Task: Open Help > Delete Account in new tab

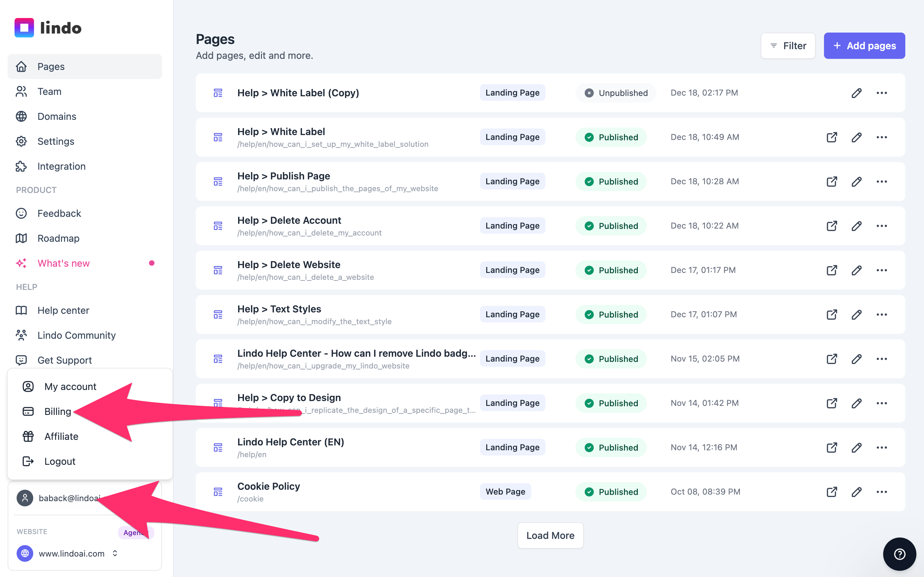Action: (x=832, y=225)
